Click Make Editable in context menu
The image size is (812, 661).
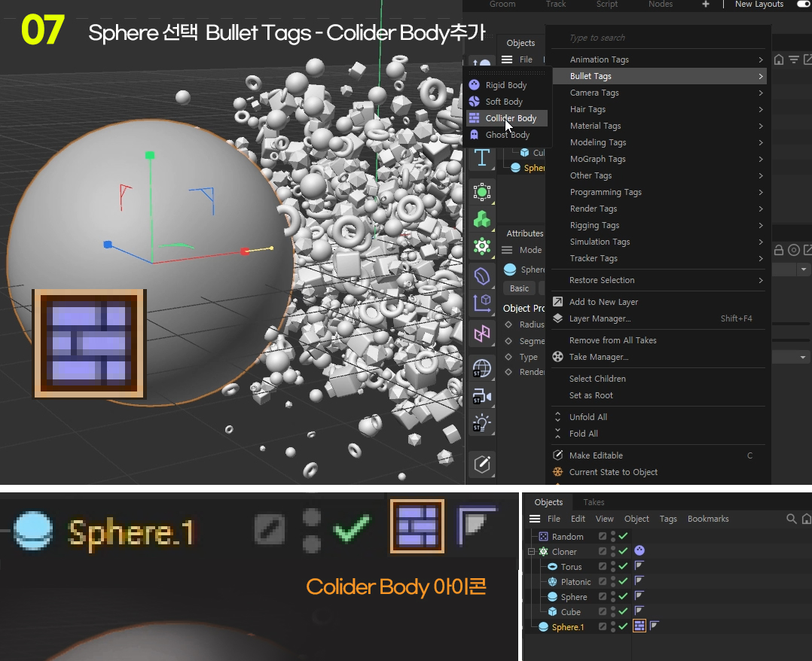pyautogui.click(x=596, y=455)
